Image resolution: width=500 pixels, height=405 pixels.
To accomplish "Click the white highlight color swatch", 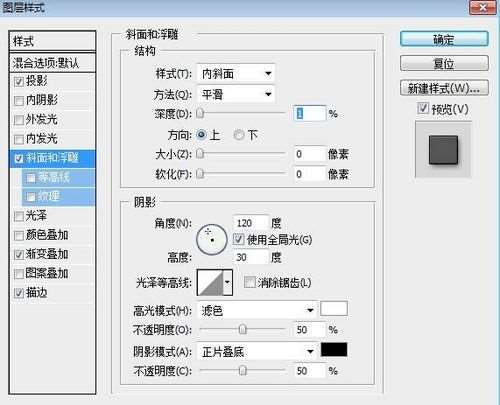I will [x=334, y=309].
